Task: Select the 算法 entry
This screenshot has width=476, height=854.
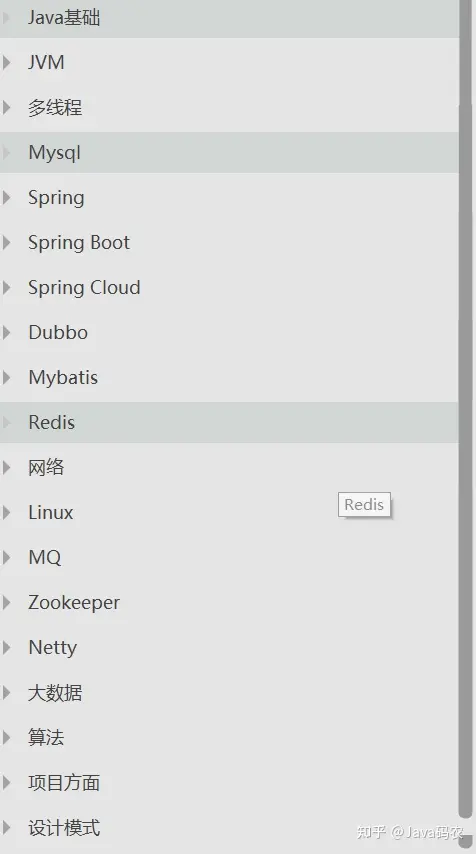Action: [x=46, y=737]
